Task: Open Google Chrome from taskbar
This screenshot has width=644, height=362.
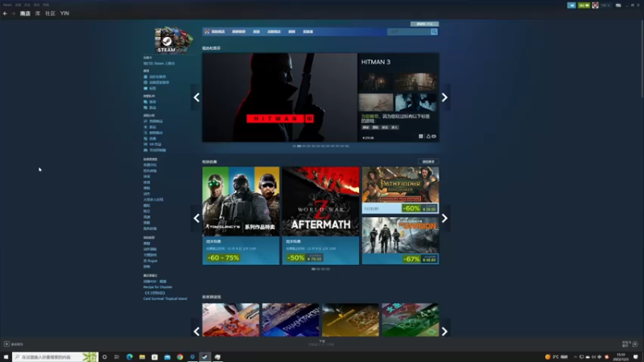Action: coord(180,357)
